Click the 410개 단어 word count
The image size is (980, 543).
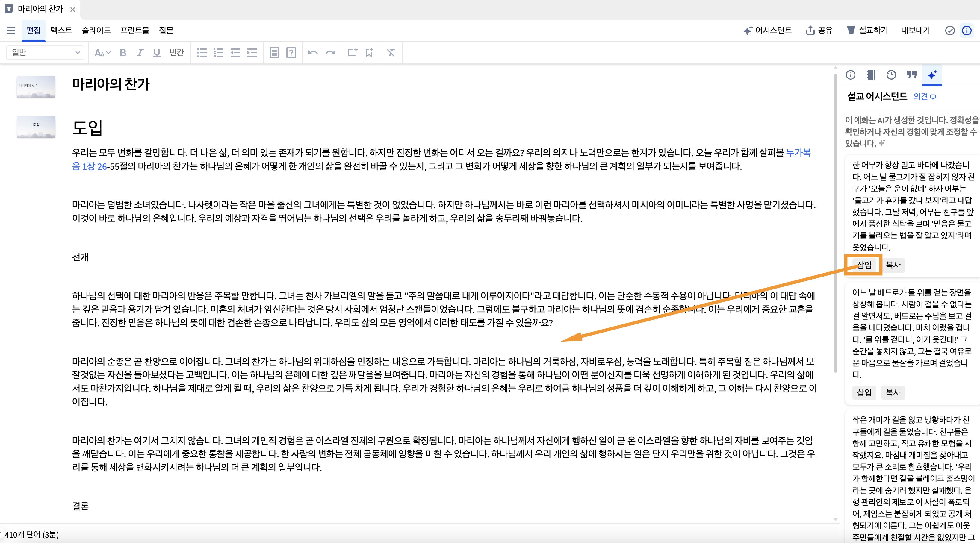pos(31,535)
